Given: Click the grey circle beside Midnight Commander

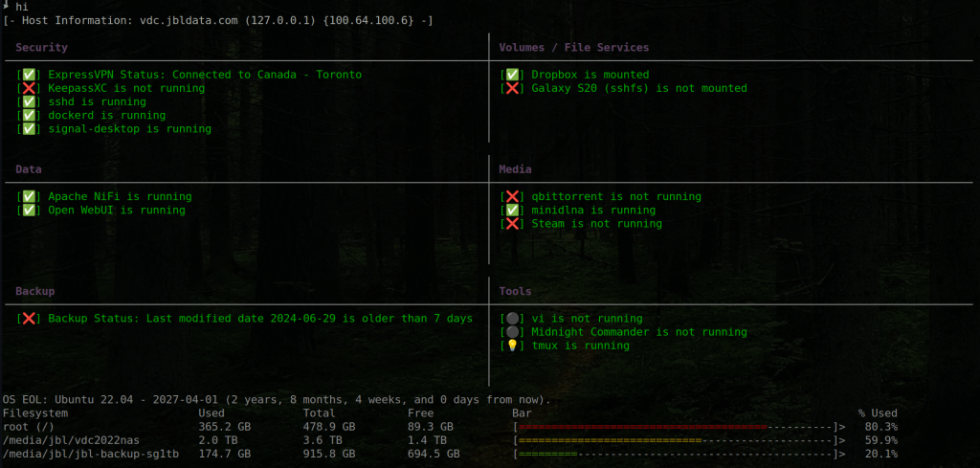Looking at the screenshot, I should pos(512,332).
